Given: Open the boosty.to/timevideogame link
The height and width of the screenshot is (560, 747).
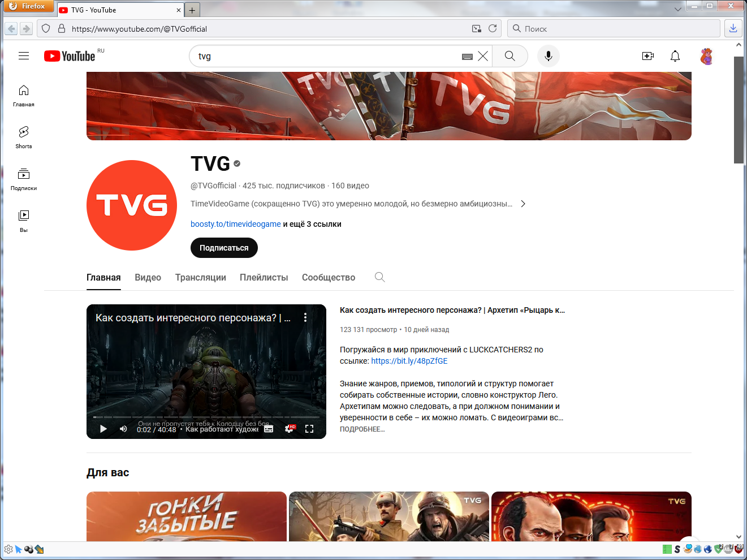Looking at the screenshot, I should coord(236,224).
